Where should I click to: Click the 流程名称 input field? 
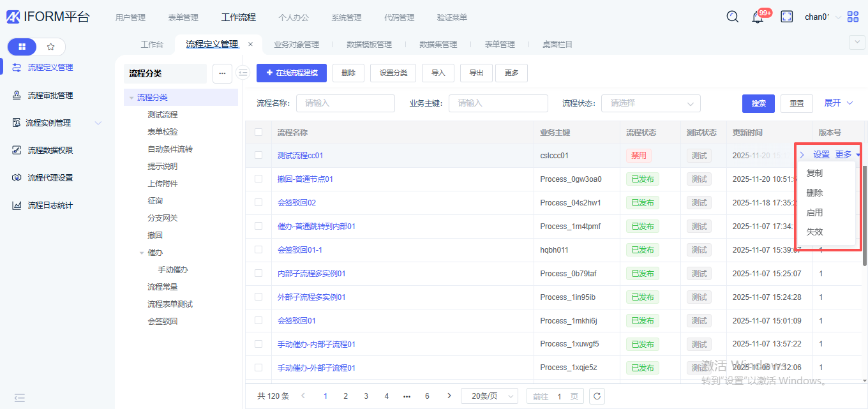click(345, 103)
